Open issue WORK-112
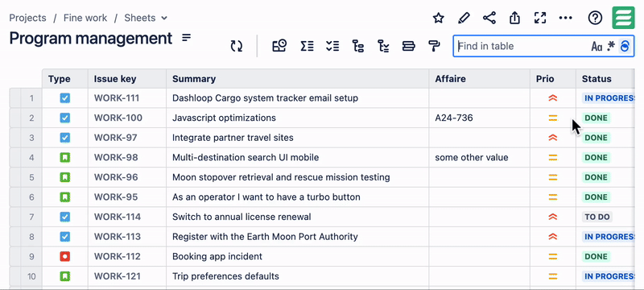Screen dimensions: 644x290 point(118,256)
